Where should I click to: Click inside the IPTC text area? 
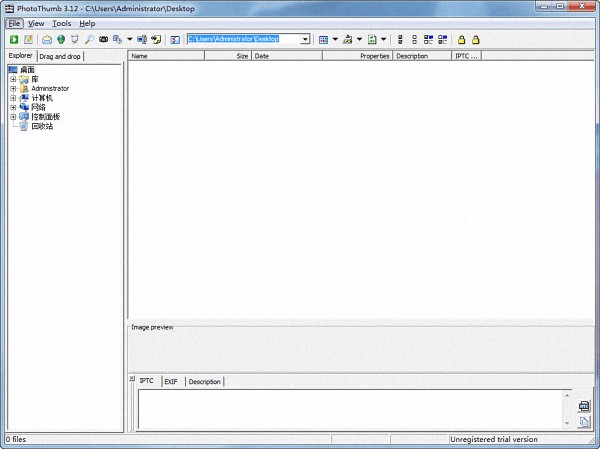point(350,410)
